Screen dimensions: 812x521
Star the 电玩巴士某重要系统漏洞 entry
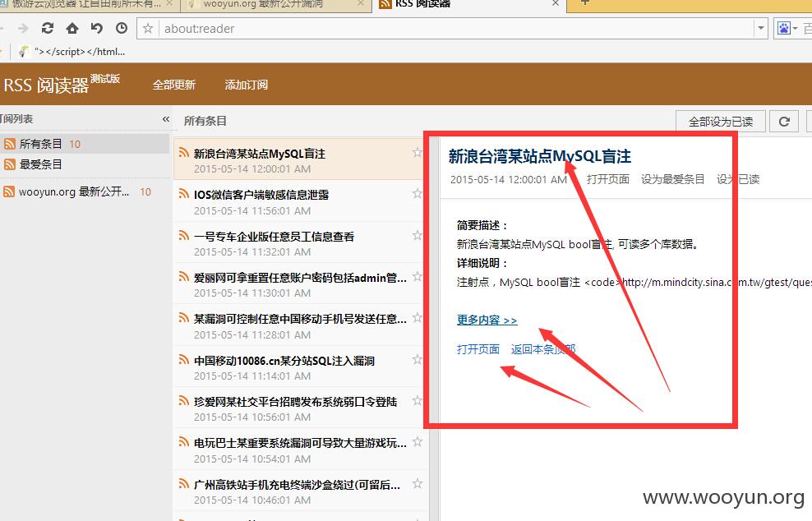click(x=418, y=442)
